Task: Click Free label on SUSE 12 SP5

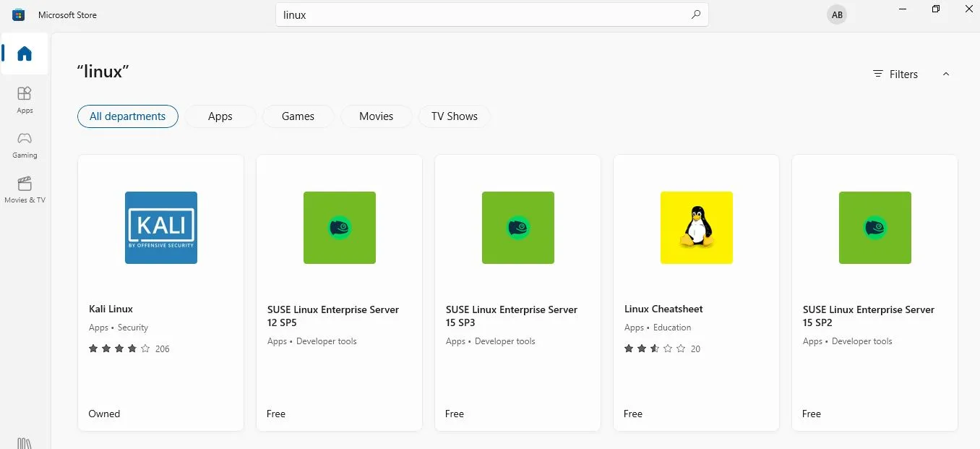Action: [x=276, y=414]
